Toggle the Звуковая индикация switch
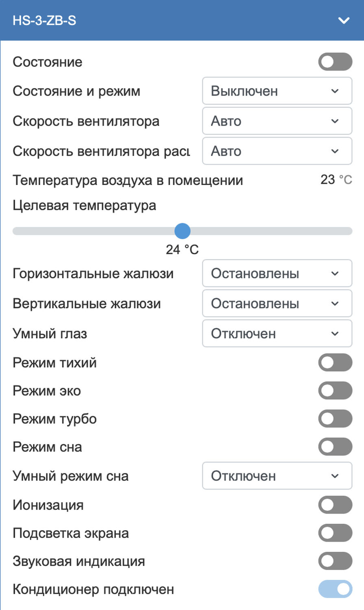The width and height of the screenshot is (364, 610). pos(335,561)
